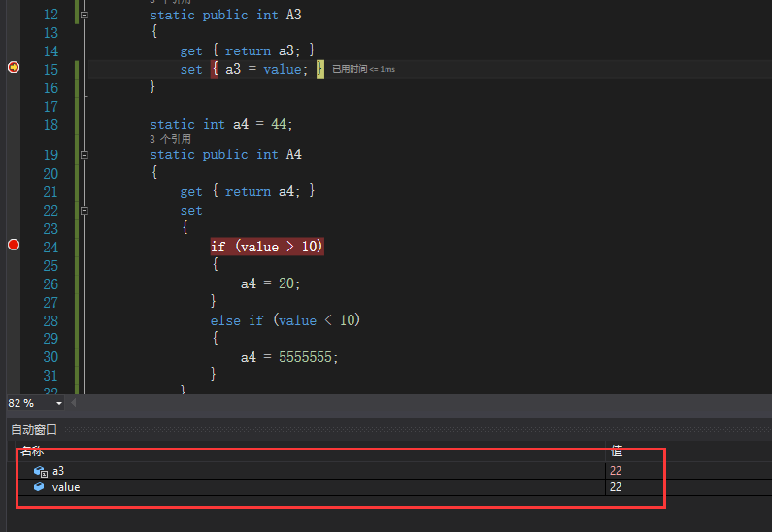The height and width of the screenshot is (532, 772).
Task: Click line number 24
Action: (50, 247)
